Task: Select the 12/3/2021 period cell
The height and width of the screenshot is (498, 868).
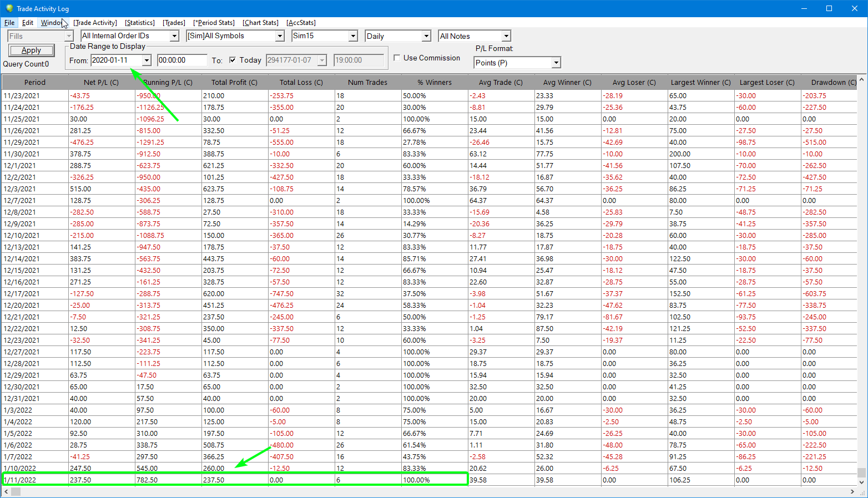Action: click(35, 189)
